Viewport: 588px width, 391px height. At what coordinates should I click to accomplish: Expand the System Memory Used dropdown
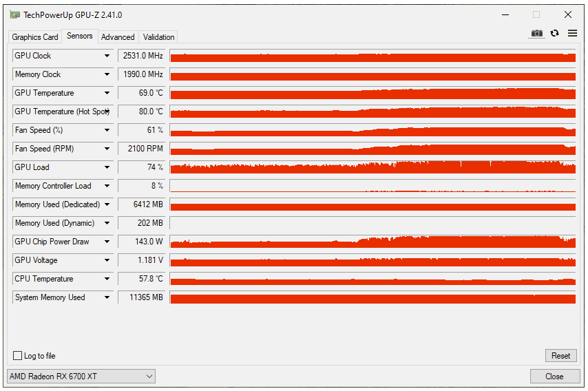(x=107, y=297)
